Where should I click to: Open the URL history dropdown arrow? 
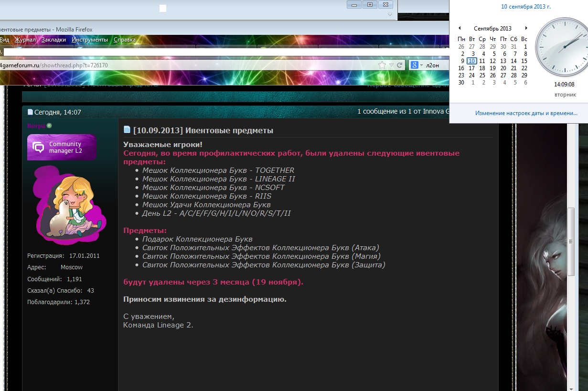point(391,65)
